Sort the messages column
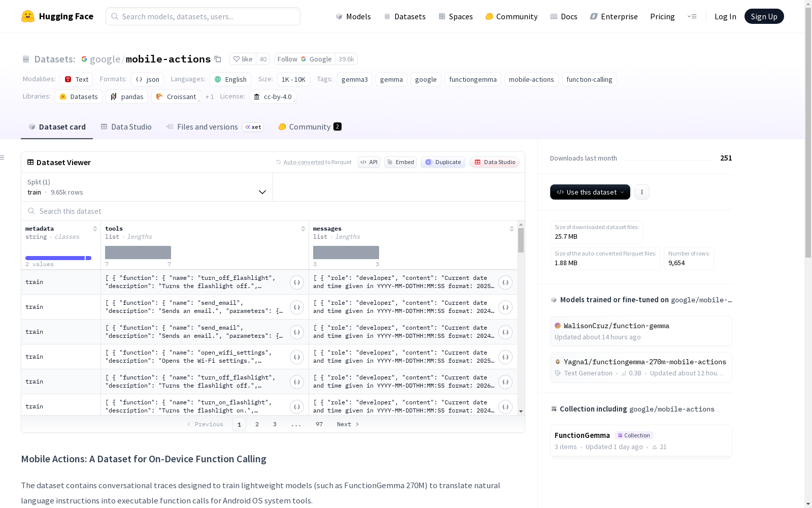 click(512, 229)
